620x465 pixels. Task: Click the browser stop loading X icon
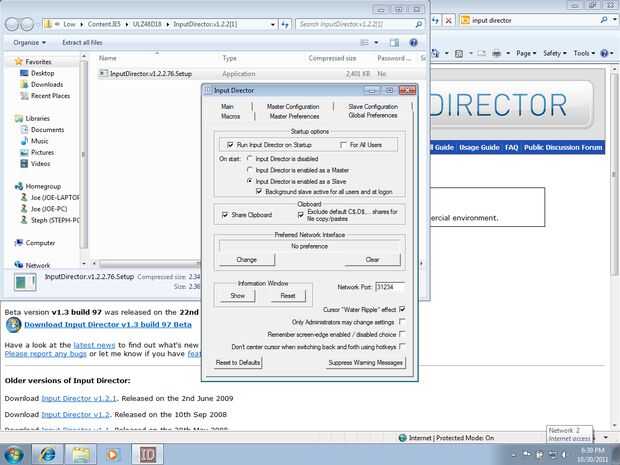click(x=448, y=21)
